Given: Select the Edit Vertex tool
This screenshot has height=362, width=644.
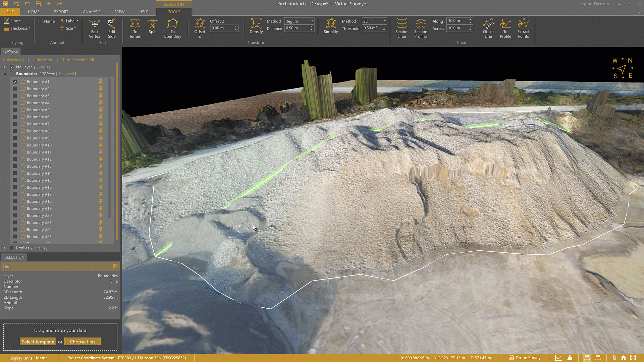Looking at the screenshot, I should pos(94,28).
